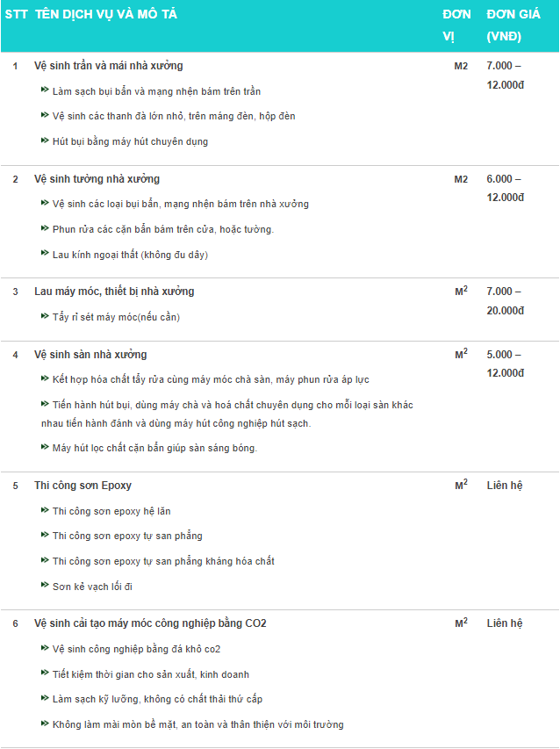Click the 'TÊN DỊCH VỤ VÀ MÔ TẢ' column header

point(106,15)
